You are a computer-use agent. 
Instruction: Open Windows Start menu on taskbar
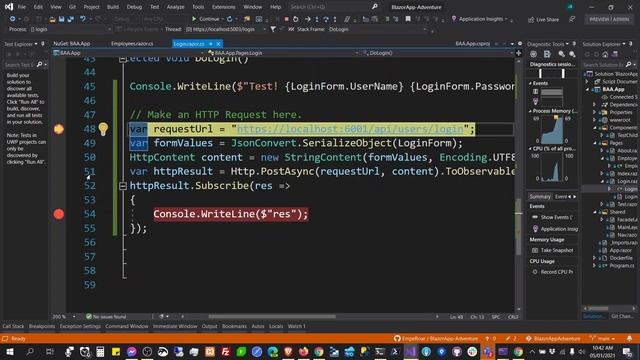point(10,352)
